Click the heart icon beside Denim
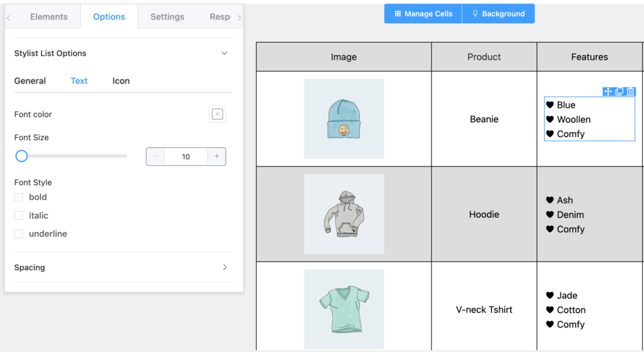The width and height of the screenshot is (644, 352). coord(550,214)
